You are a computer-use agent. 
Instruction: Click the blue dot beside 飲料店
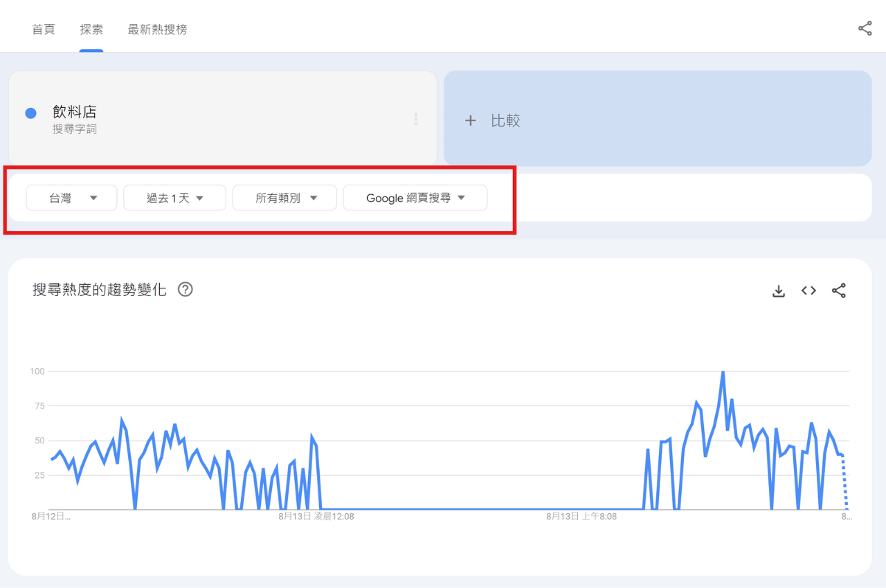pyautogui.click(x=30, y=113)
